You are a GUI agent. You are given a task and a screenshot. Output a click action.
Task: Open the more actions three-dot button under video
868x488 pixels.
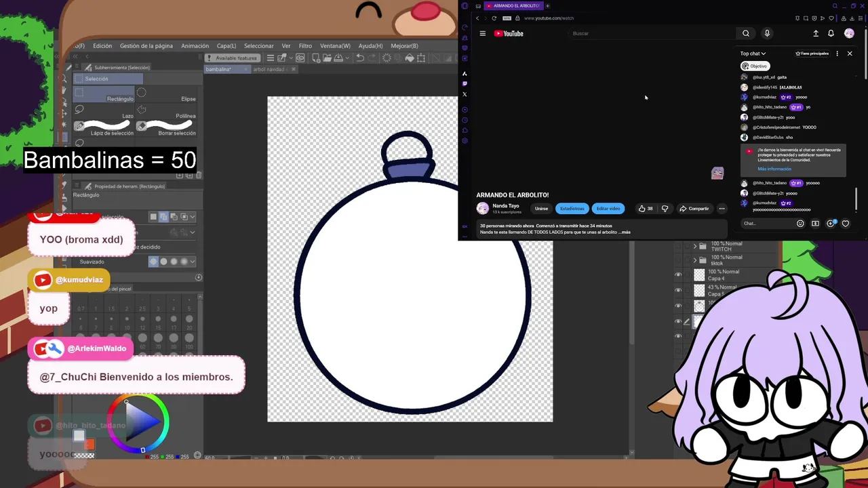722,209
